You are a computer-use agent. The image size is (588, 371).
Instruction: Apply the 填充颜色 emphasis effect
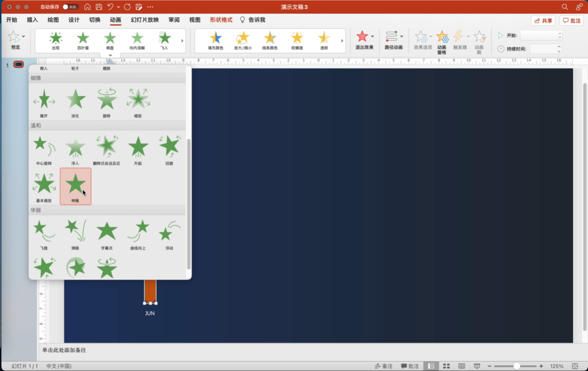(216, 40)
